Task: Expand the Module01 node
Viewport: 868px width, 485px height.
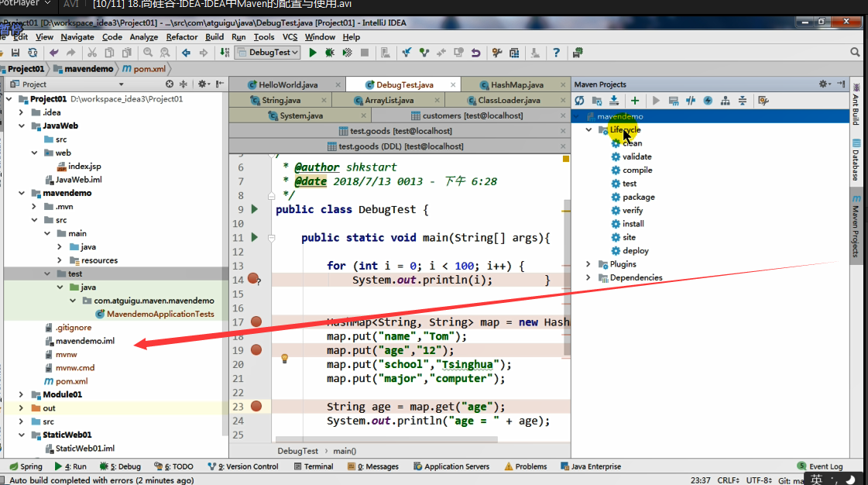Action: (x=22, y=395)
